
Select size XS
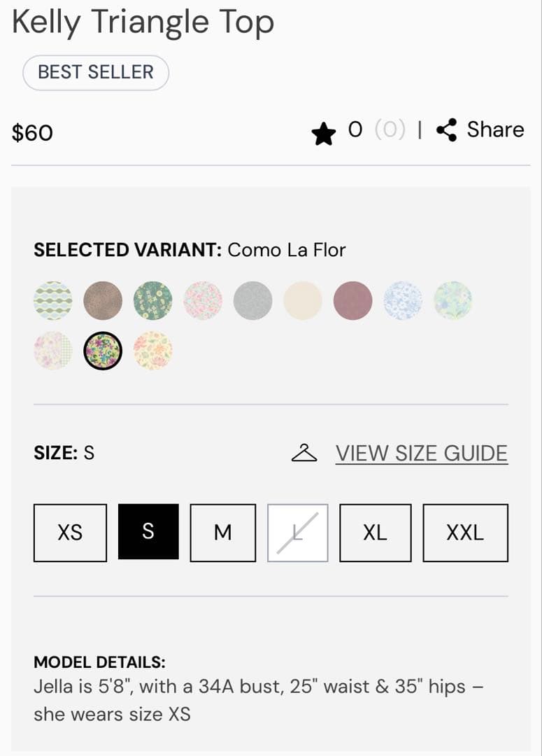coord(70,533)
